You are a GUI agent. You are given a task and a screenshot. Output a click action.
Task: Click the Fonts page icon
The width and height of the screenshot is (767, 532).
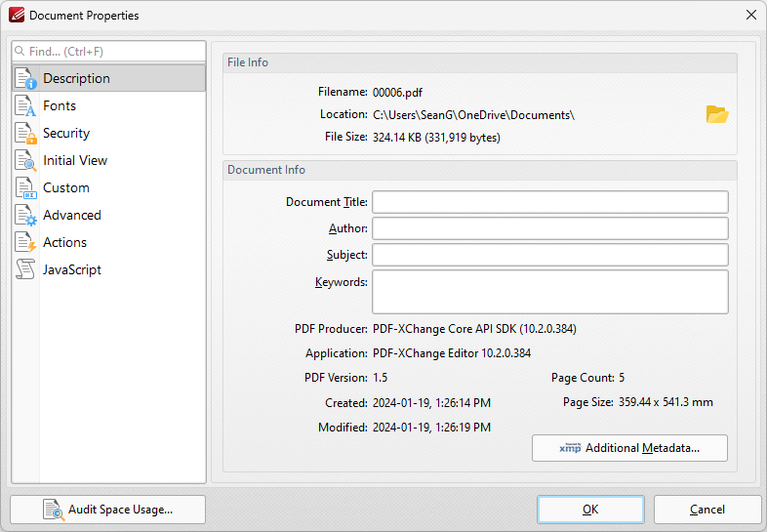(25, 105)
